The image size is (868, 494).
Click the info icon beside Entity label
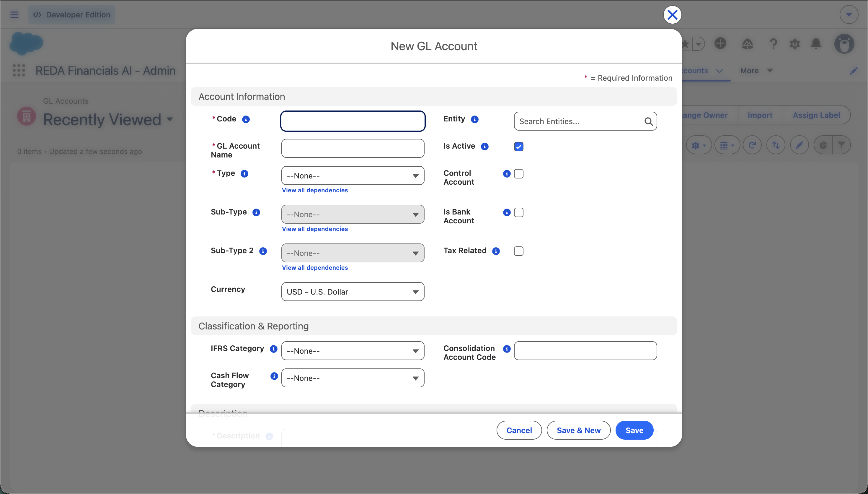tap(474, 119)
